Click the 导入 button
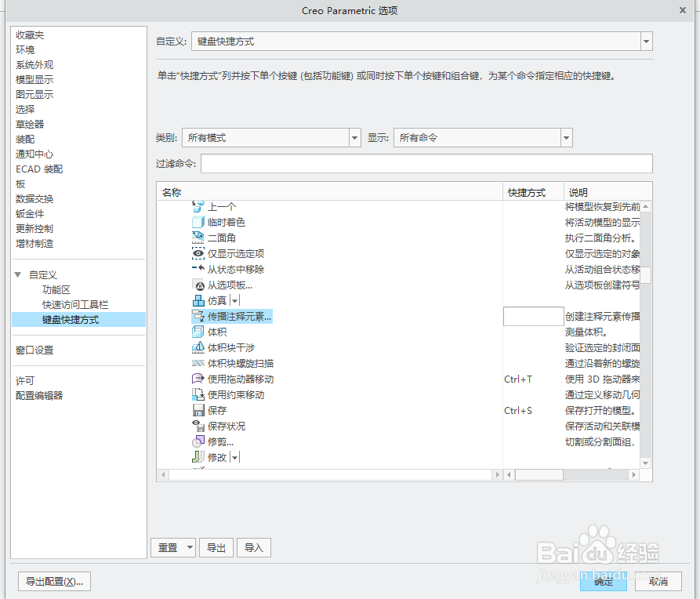The width and height of the screenshot is (700, 599). click(x=253, y=547)
